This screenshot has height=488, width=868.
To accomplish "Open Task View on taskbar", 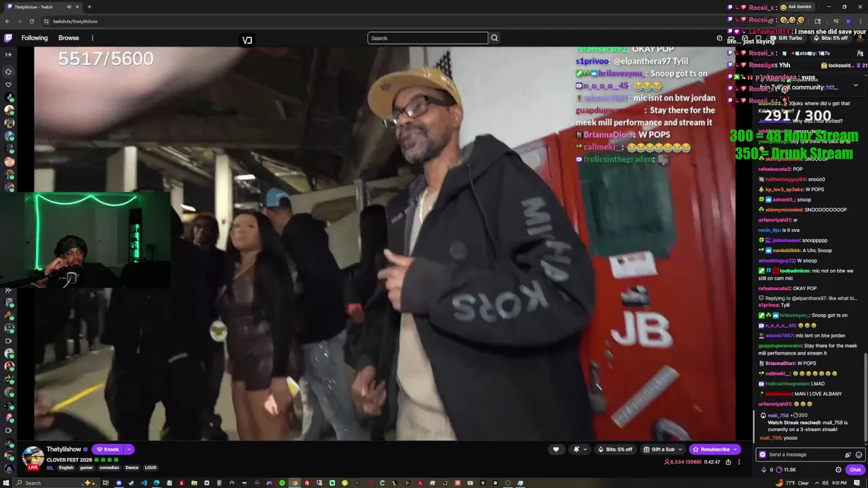I will [x=106, y=483].
